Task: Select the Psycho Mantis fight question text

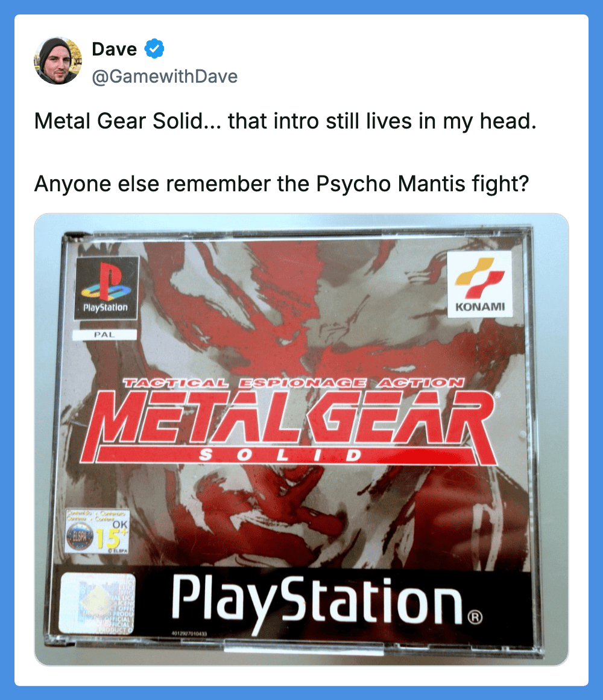Action: pyautogui.click(x=282, y=183)
